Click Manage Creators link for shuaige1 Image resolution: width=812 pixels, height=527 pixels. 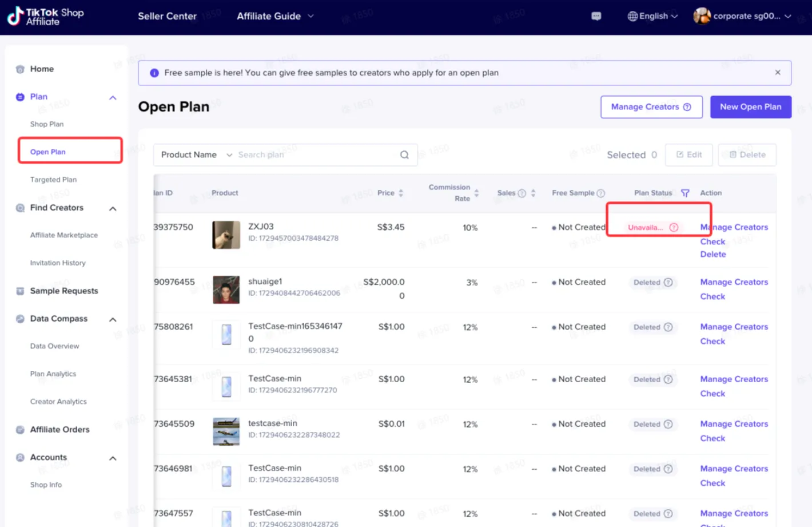click(734, 282)
